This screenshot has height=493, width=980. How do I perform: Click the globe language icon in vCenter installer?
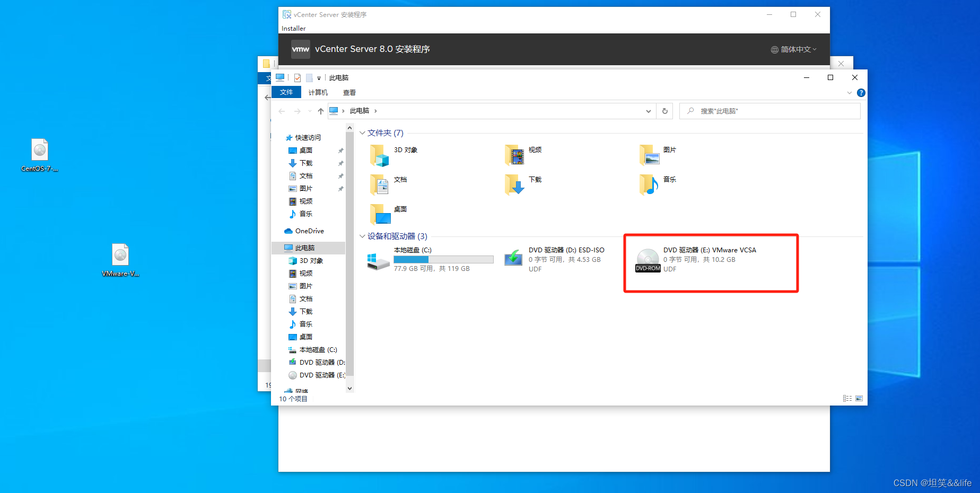(774, 49)
